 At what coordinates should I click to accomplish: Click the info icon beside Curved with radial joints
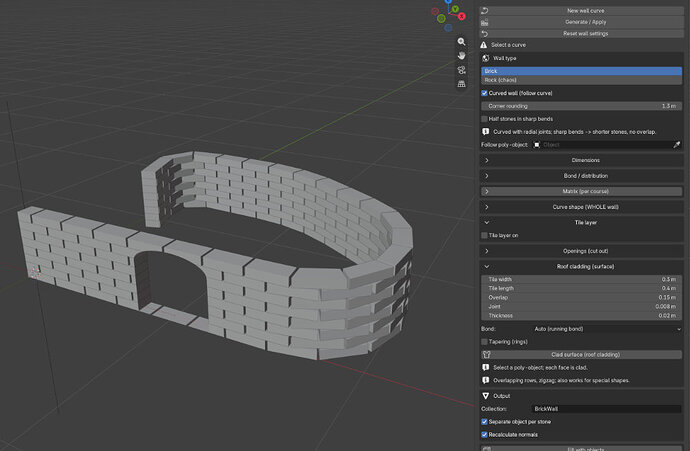(485, 132)
